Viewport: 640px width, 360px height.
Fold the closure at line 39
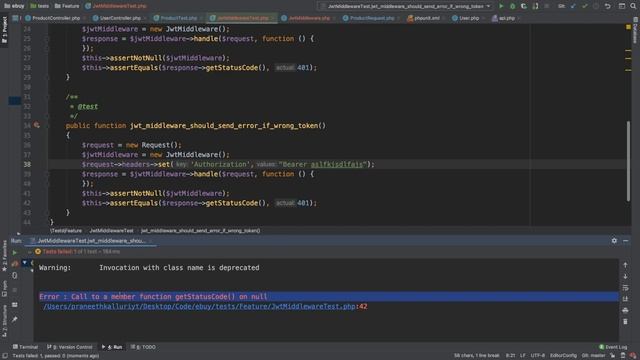[47, 174]
